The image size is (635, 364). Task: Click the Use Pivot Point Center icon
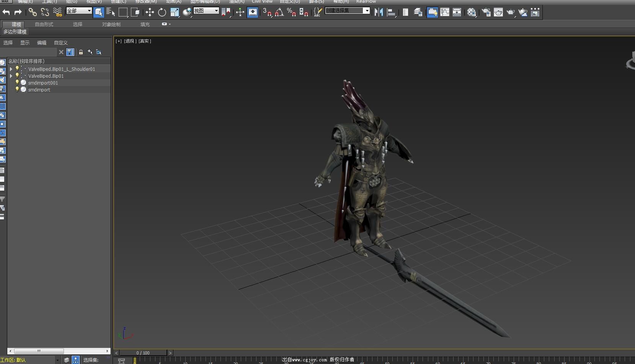point(226,12)
